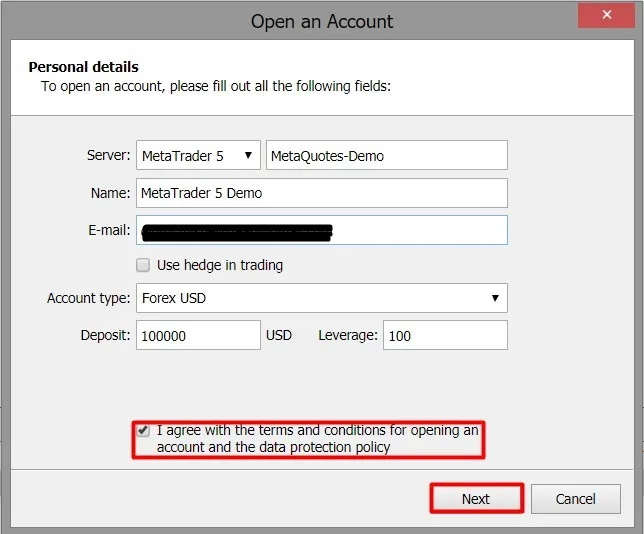The height and width of the screenshot is (534, 644).
Task: Close the Open an Account dialog
Action: click(x=604, y=15)
